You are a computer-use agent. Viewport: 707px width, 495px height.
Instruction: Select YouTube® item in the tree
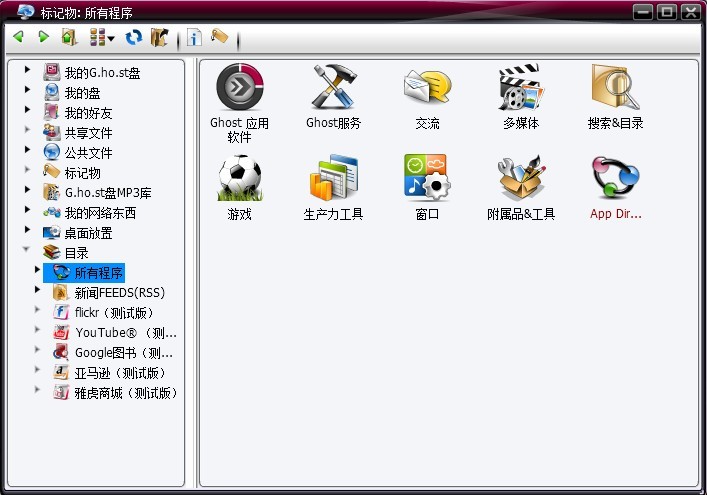[125, 332]
